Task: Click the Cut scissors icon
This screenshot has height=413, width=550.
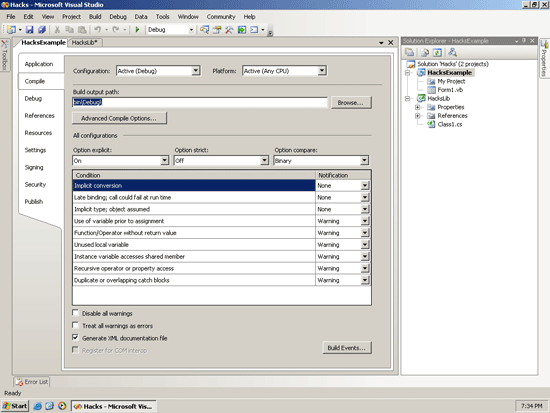Action: point(57,30)
